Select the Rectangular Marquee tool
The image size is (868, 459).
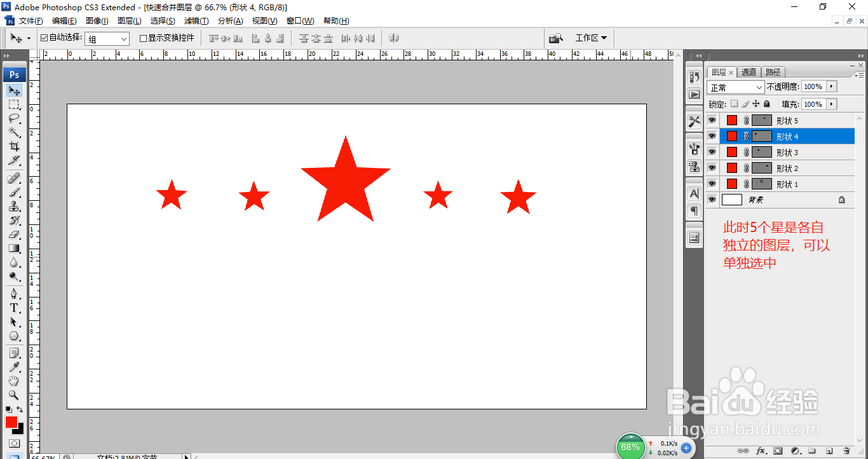[x=14, y=104]
